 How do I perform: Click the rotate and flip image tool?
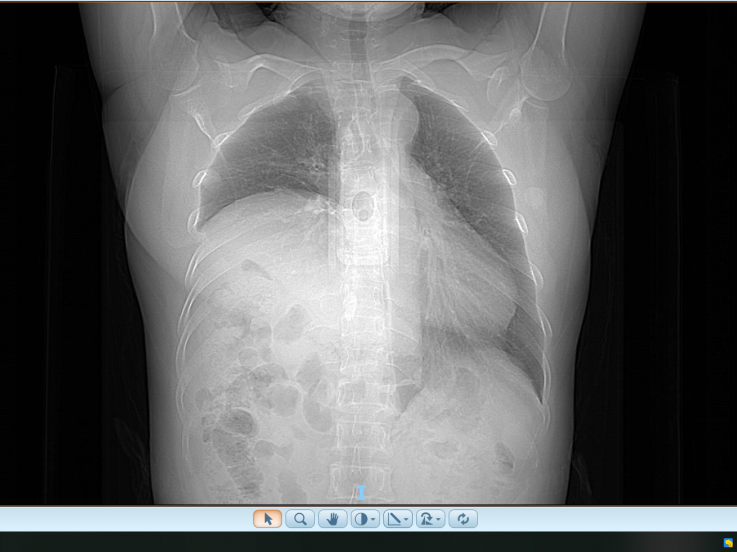click(426, 519)
